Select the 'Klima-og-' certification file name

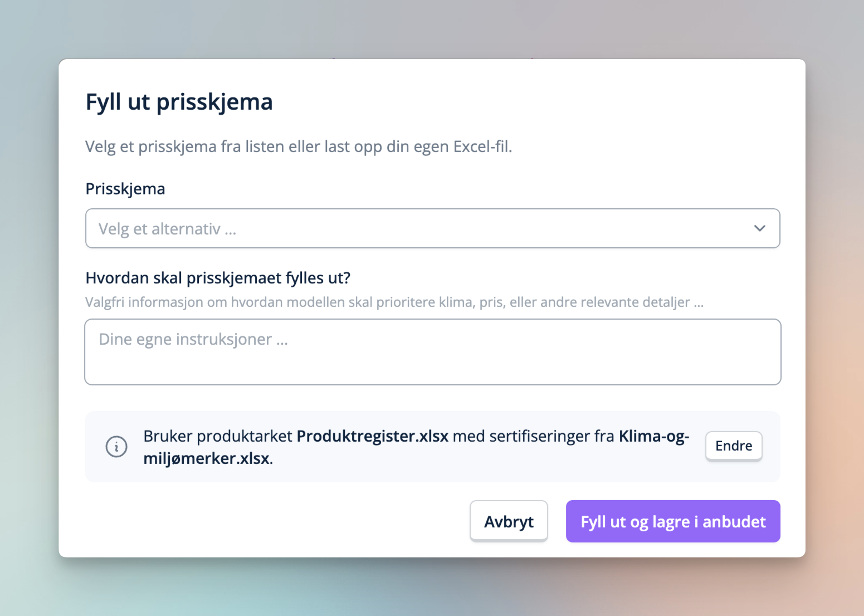(654, 436)
